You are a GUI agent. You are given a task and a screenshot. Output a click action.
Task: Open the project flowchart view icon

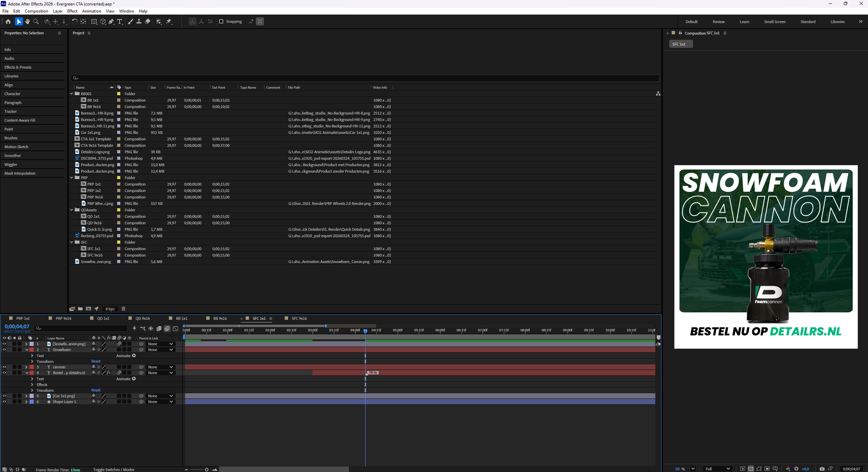[x=658, y=94]
